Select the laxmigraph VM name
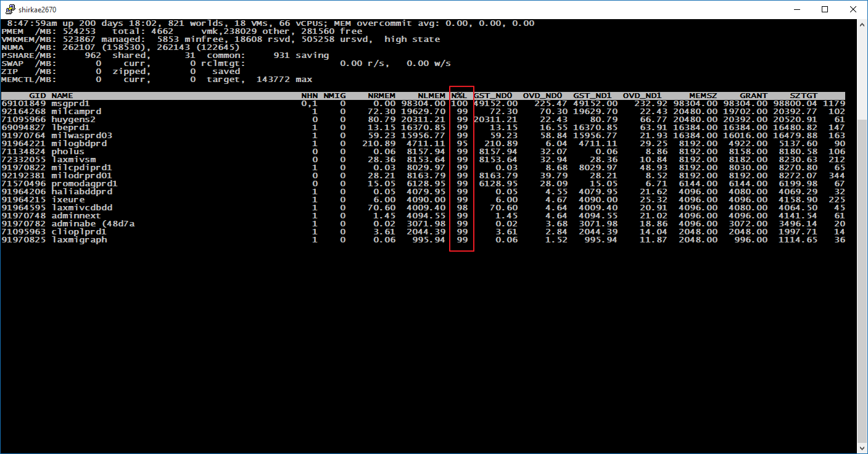Image resolution: width=868 pixels, height=454 pixels. (78, 240)
